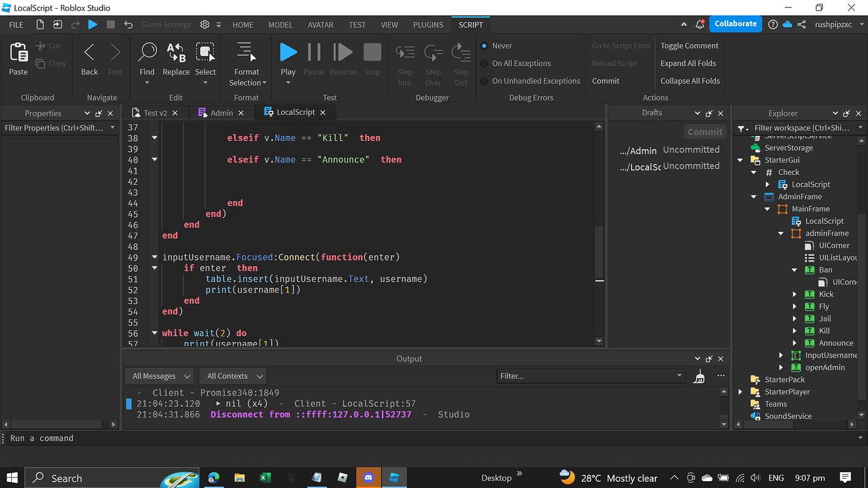Select the Paste tool in Clipboard section

point(18,60)
